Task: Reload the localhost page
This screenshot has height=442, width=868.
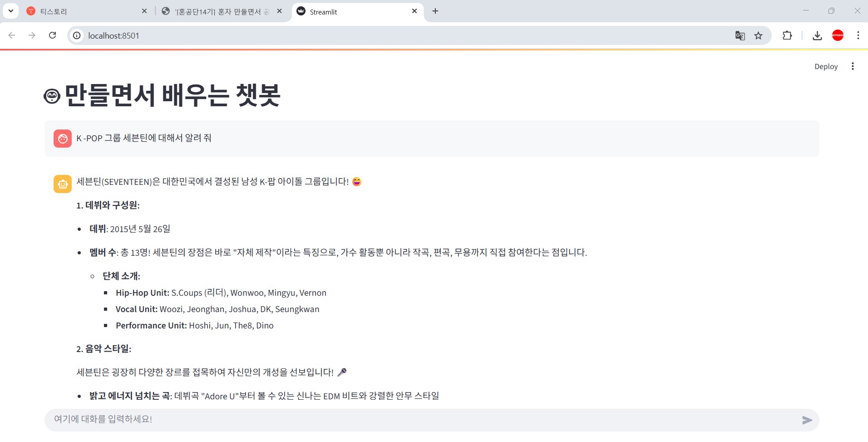Action: point(53,35)
